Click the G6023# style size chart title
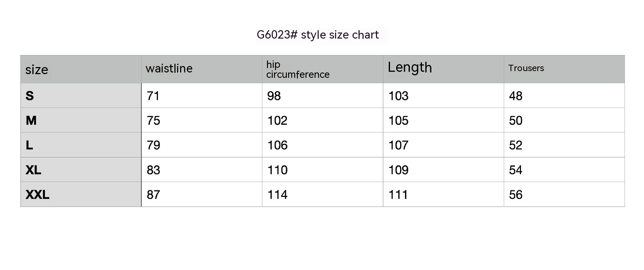 coord(318,35)
